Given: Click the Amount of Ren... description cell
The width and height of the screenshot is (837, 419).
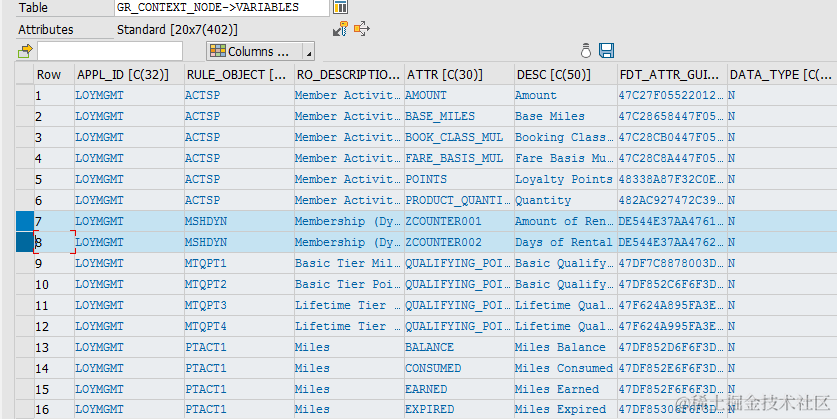Looking at the screenshot, I should pos(566,221).
